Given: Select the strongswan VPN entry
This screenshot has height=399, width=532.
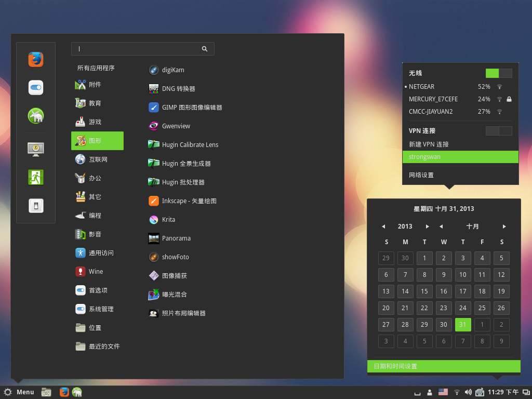Looking at the screenshot, I should (x=460, y=157).
